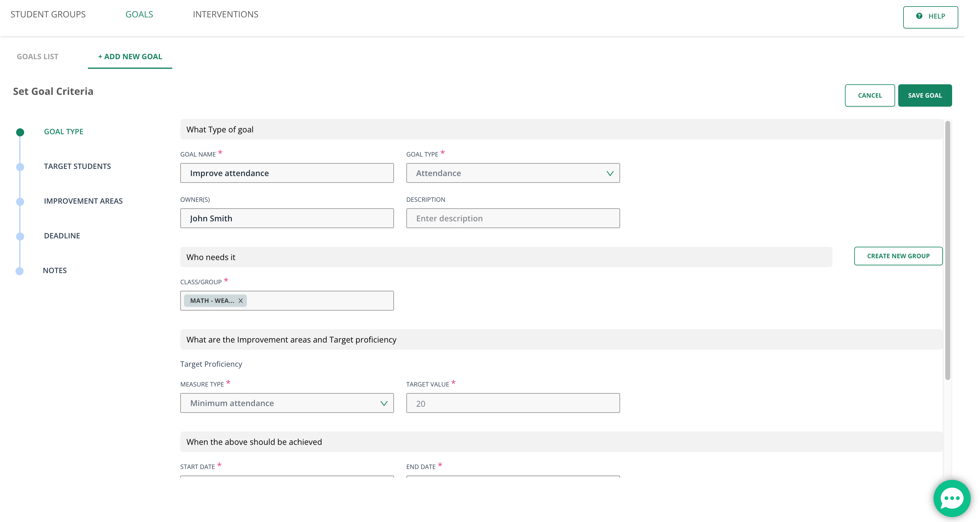
Task: Click the Help question mark icon
Action: [x=919, y=16]
